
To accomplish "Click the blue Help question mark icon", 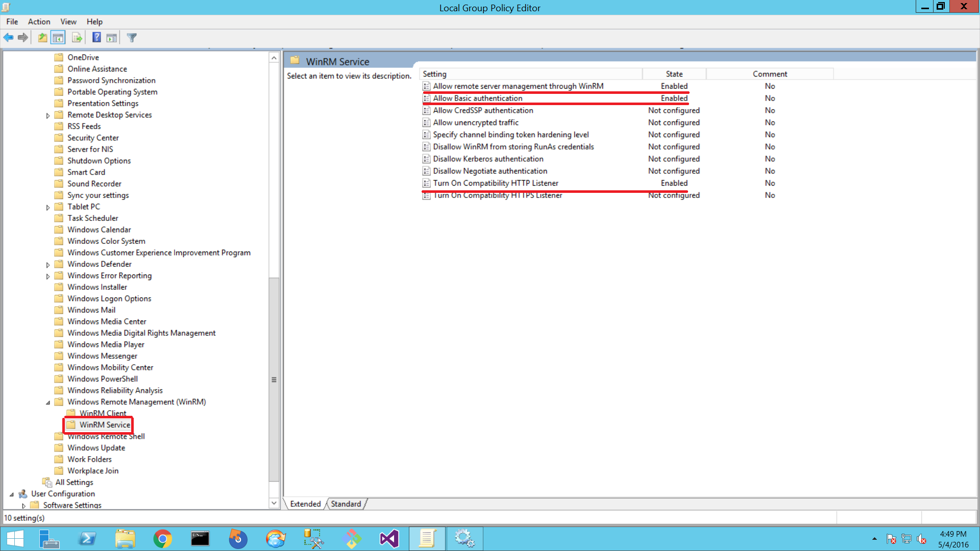I will pyautogui.click(x=96, y=37).
